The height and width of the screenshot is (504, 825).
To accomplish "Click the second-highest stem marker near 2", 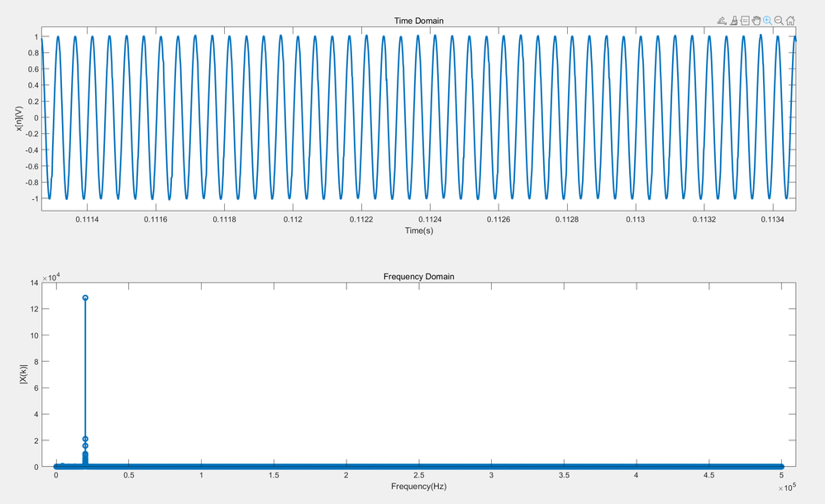I will (x=85, y=439).
